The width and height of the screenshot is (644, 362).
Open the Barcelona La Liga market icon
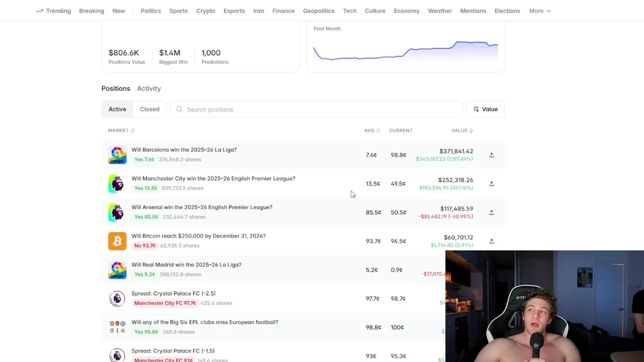[117, 155]
